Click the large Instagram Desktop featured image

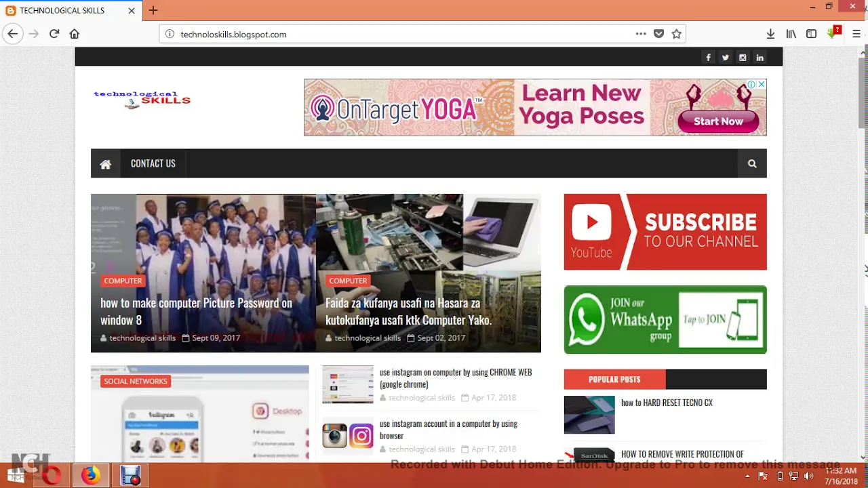point(200,414)
